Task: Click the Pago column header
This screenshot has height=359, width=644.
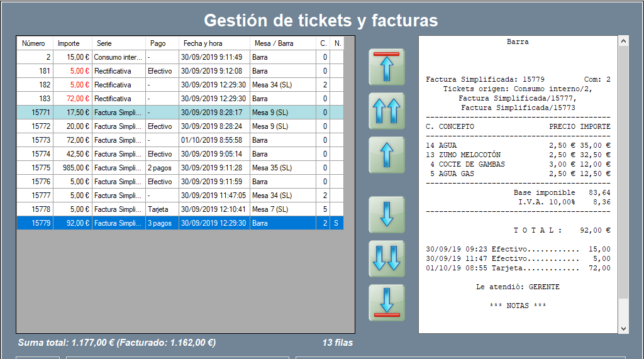Action: pyautogui.click(x=162, y=43)
